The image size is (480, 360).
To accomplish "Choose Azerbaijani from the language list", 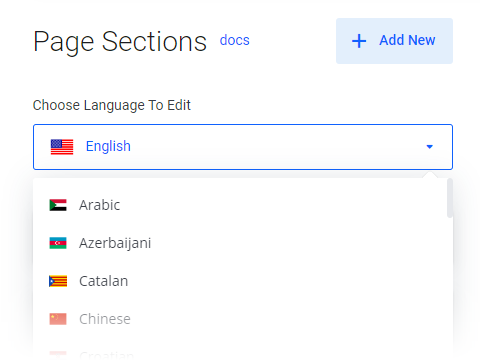I will pyautogui.click(x=243, y=243).
